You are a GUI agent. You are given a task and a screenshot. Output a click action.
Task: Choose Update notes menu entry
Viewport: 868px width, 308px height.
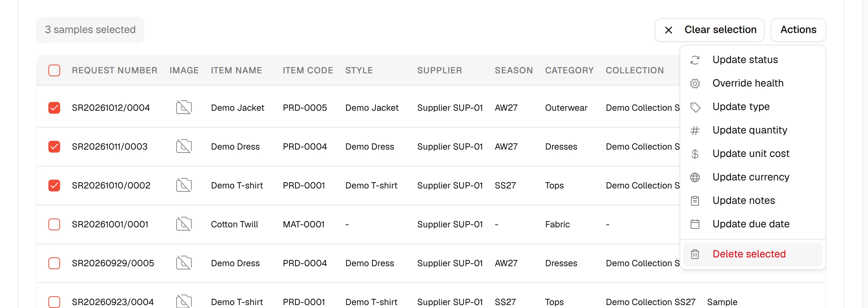753,201
